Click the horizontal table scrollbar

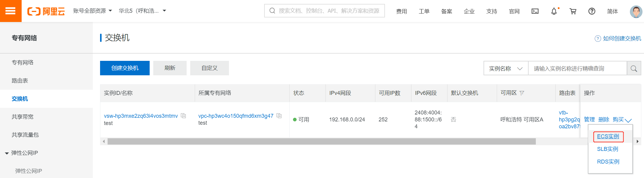(x=322, y=141)
